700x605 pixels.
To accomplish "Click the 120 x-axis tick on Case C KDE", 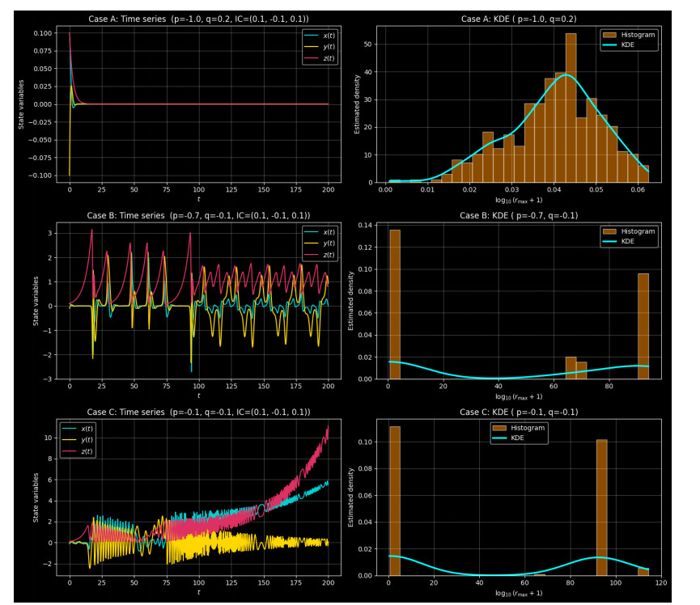I will 660,583.
